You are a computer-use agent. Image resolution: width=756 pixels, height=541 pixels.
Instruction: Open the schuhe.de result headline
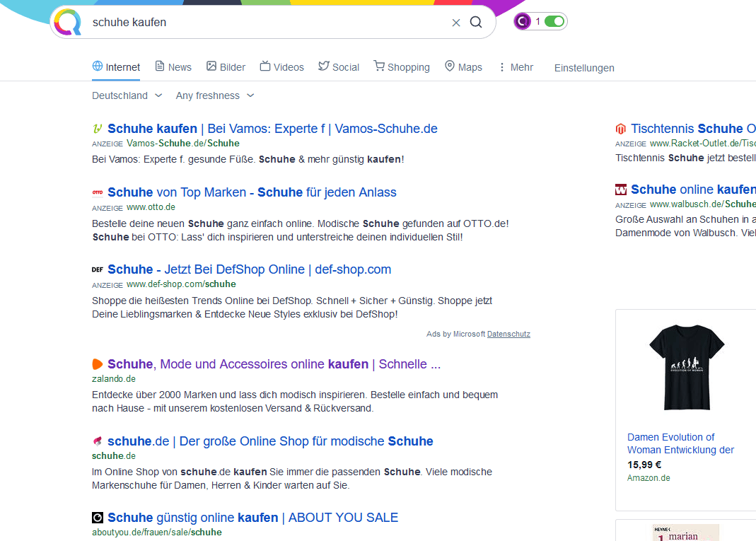[270, 441]
